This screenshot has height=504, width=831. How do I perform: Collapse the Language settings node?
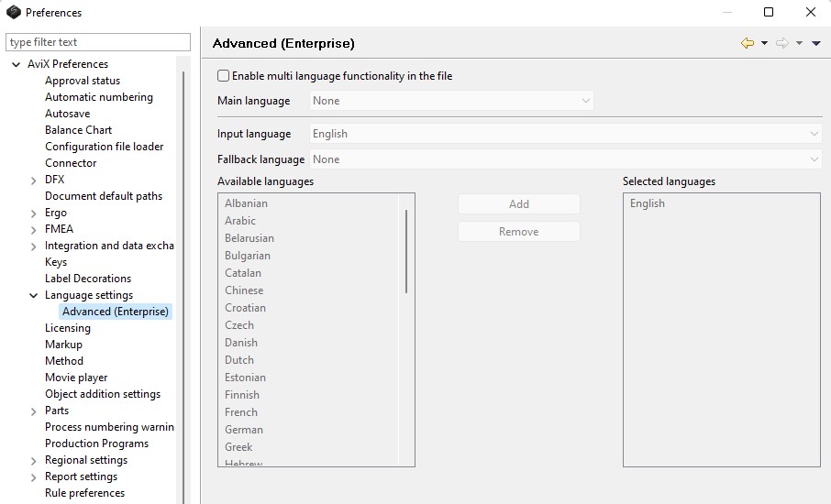click(x=34, y=295)
